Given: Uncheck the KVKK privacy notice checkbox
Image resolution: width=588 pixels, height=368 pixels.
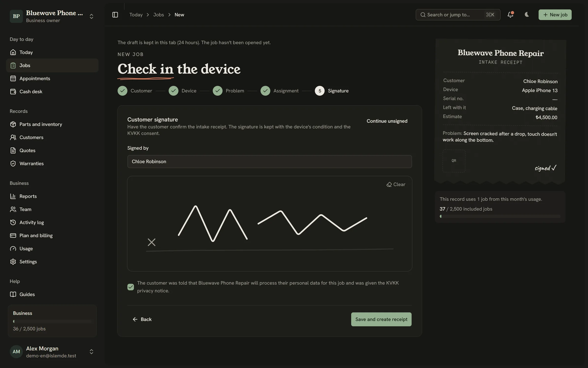Looking at the screenshot, I should click(x=131, y=287).
